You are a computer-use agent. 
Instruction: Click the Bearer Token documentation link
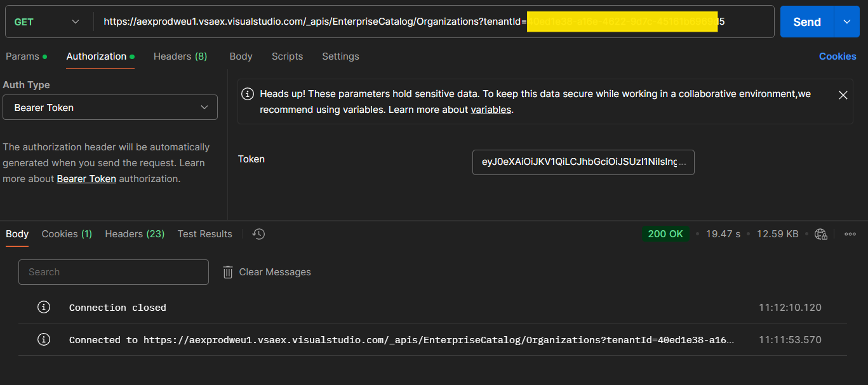tap(86, 178)
